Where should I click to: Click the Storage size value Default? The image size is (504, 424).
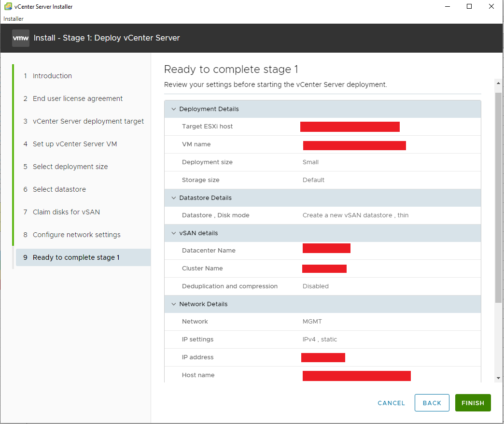(313, 180)
